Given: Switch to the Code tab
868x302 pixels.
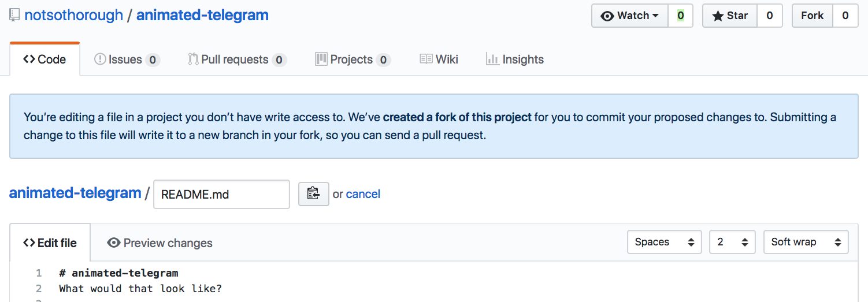Looking at the screenshot, I should click(44, 59).
